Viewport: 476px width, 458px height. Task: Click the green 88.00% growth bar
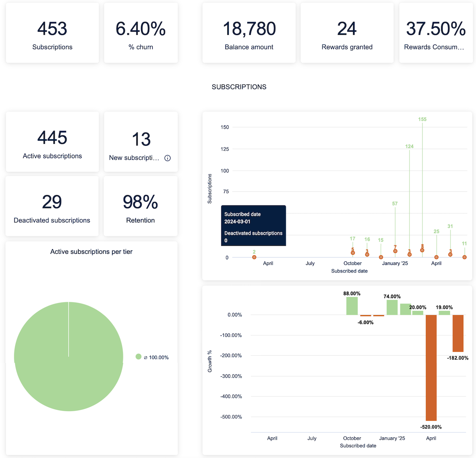click(x=352, y=306)
